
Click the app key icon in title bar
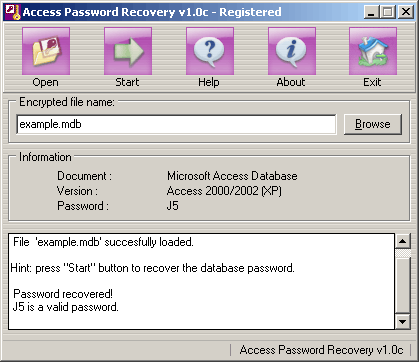[x=13, y=12]
